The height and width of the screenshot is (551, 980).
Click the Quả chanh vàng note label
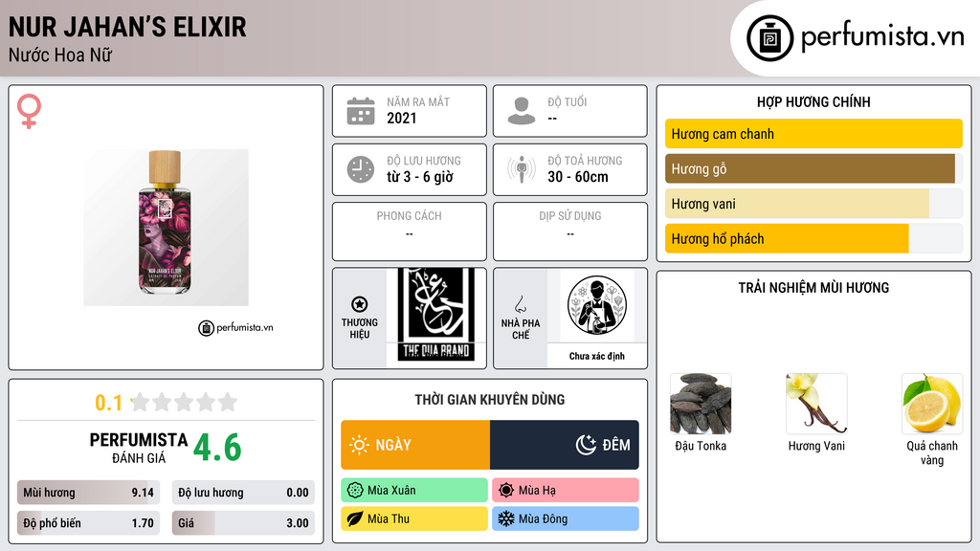932,452
